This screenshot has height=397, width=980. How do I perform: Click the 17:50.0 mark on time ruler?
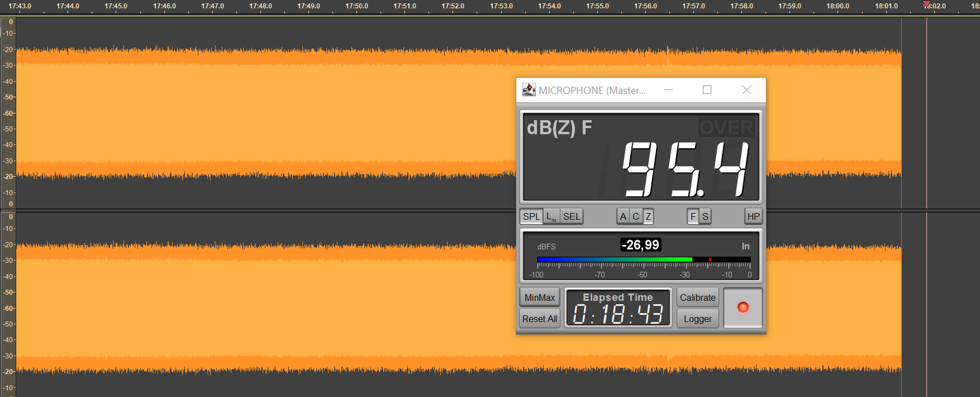[x=356, y=6]
